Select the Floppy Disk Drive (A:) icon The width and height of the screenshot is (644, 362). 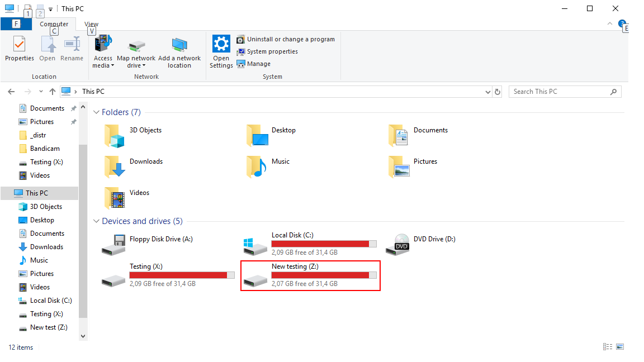[113, 245]
